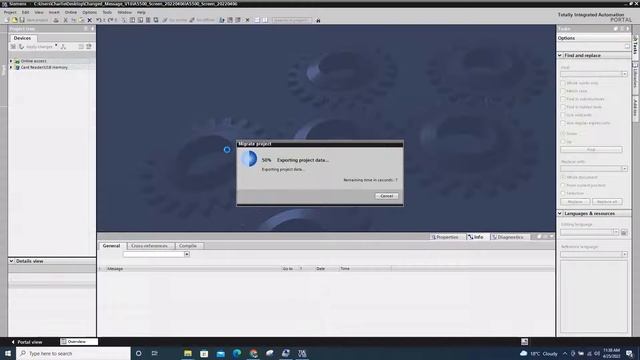Image resolution: width=640 pixels, height=360 pixels.
Task: Open the Online menu
Action: click(71, 12)
